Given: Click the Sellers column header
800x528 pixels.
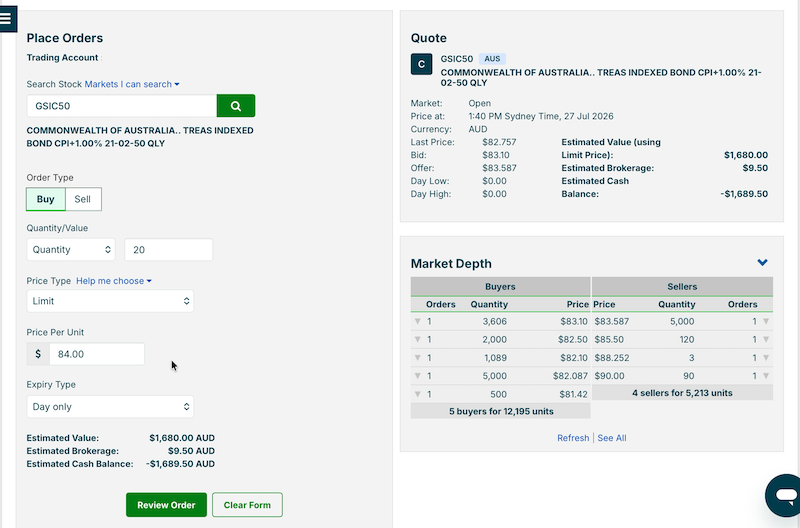Looking at the screenshot, I should [682, 287].
